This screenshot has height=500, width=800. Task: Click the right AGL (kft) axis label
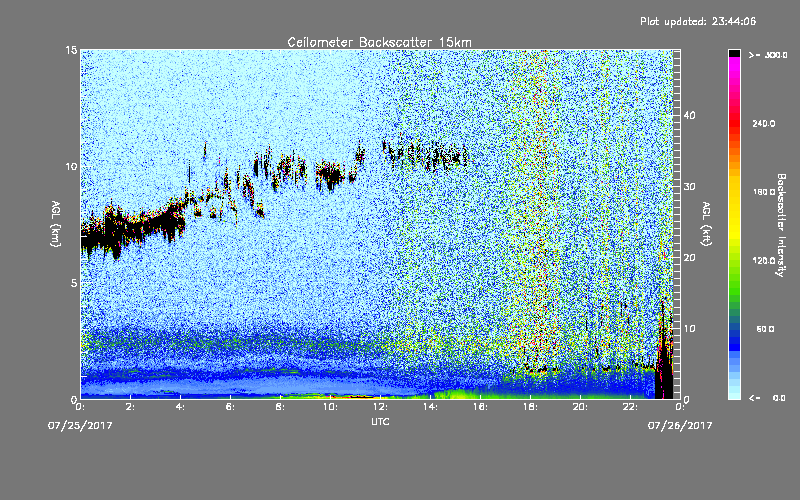pos(706,224)
